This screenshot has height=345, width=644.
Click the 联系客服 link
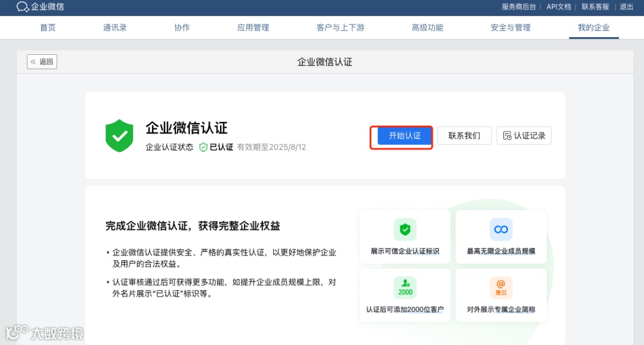point(595,7)
